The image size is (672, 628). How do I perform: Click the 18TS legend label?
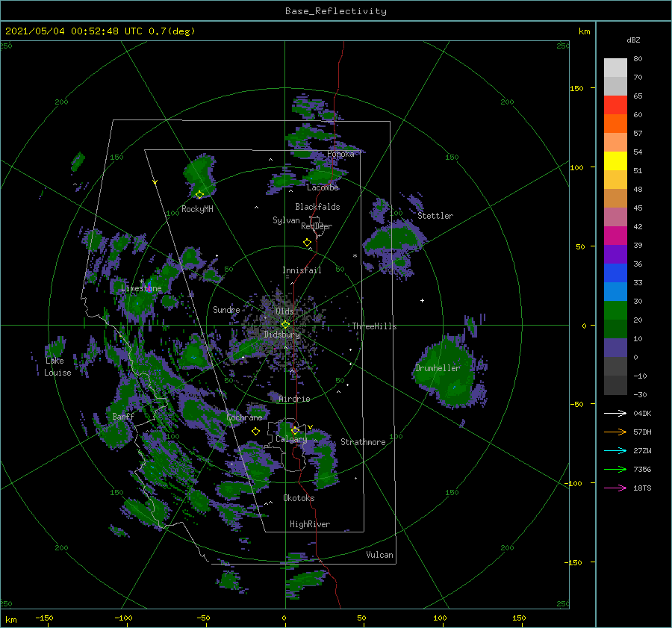642,488
